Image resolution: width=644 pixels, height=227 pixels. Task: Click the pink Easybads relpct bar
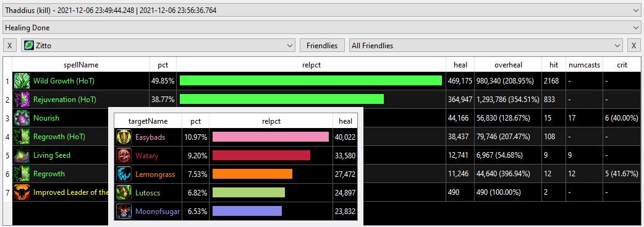tap(271, 137)
